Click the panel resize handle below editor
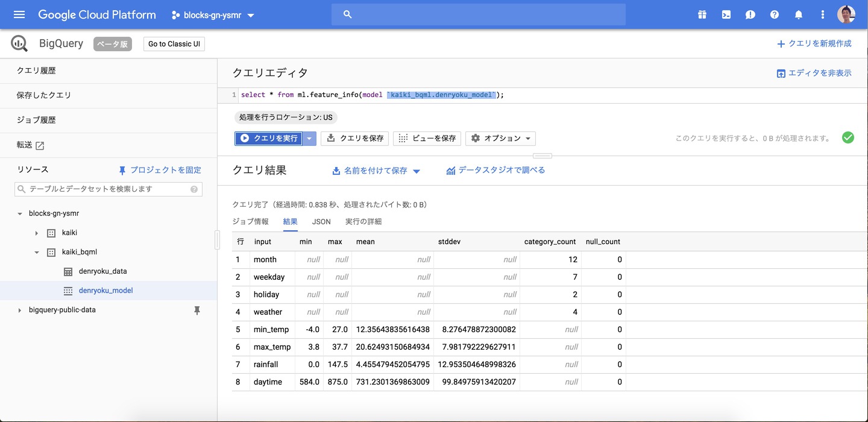868x422 pixels. 542,156
